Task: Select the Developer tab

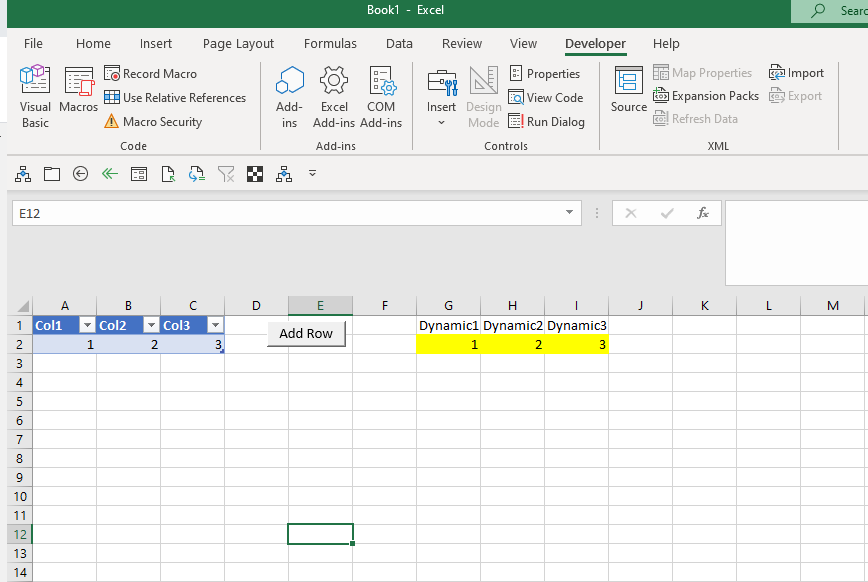Action: [595, 43]
